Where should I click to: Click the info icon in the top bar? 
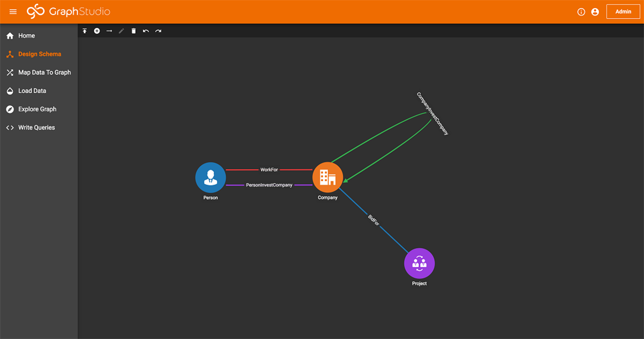(581, 11)
